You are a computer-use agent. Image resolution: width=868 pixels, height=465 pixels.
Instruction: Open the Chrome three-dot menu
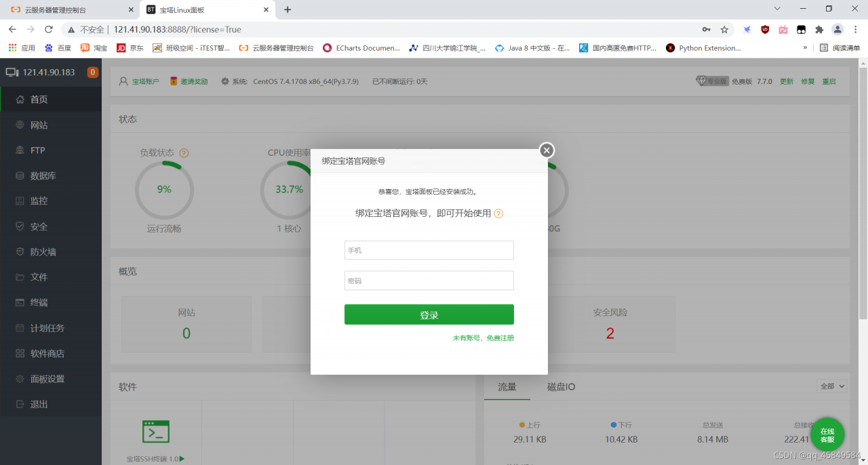(x=856, y=29)
